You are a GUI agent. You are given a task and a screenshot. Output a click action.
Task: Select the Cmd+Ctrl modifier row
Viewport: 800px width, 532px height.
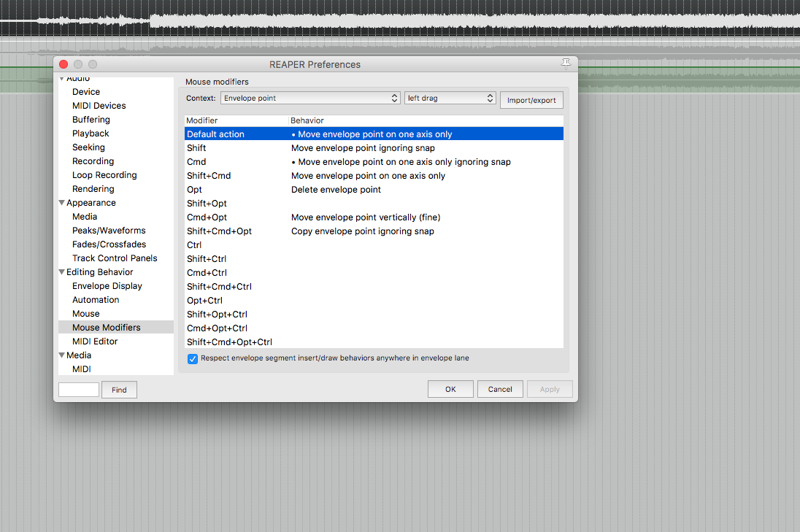coord(374,272)
